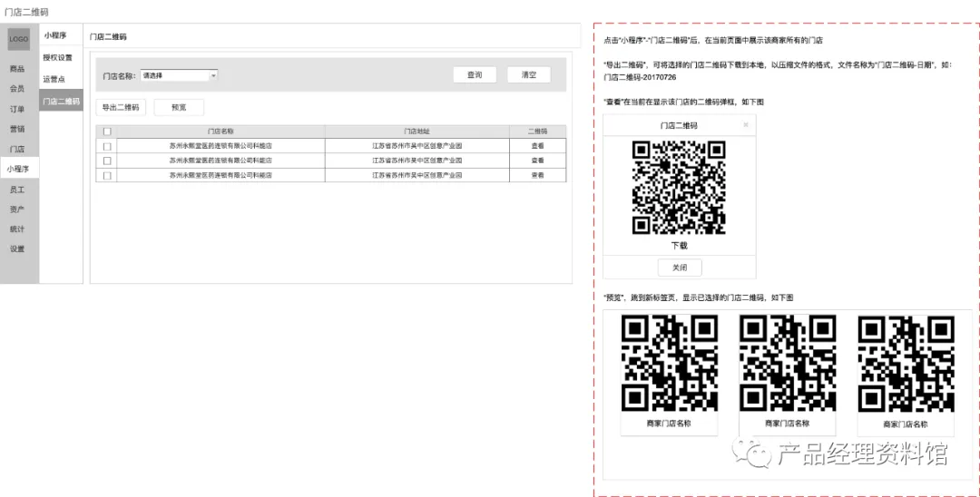The width and height of the screenshot is (980, 497).
Task: Click 江苏省苏州市吴中区创意产业园 address in the second row
Action: [x=416, y=161]
